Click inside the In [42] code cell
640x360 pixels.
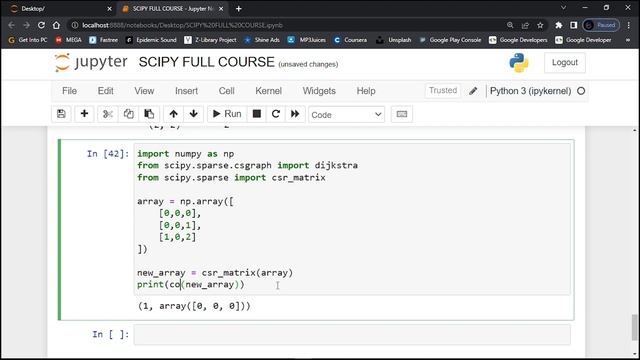coord(352,219)
